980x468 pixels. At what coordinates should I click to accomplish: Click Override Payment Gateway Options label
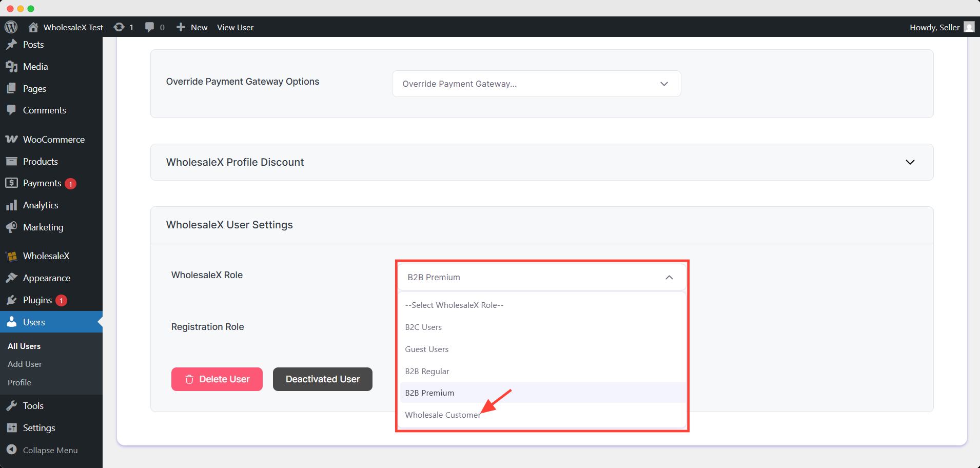pos(243,82)
